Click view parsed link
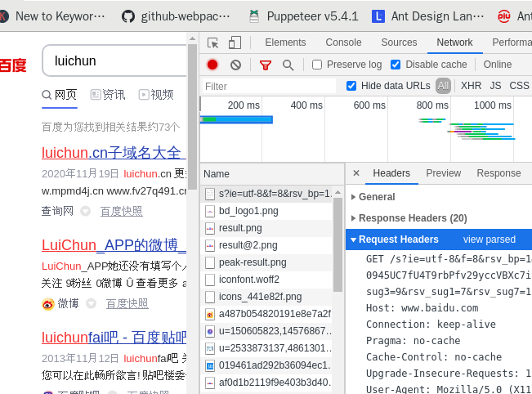Image resolution: width=532 pixels, height=394 pixels. coord(490,240)
